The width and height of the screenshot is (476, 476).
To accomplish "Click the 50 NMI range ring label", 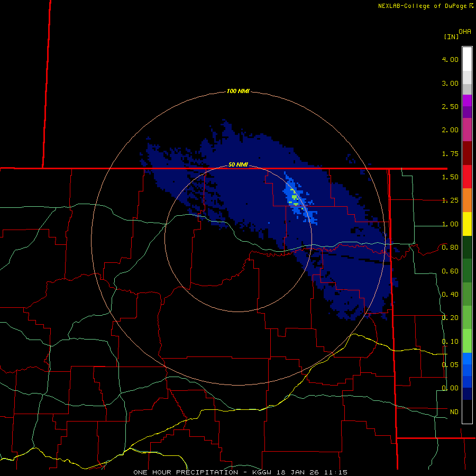I will tap(238, 164).
